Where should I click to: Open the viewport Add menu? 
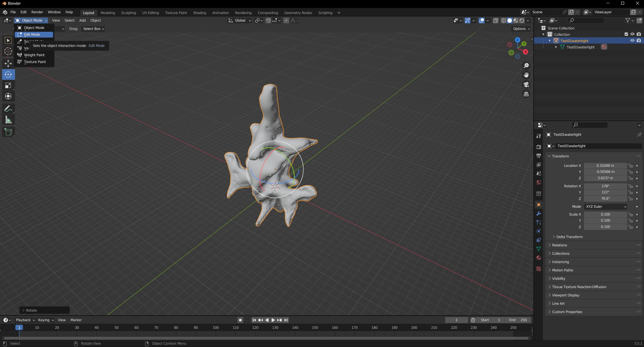[82, 20]
